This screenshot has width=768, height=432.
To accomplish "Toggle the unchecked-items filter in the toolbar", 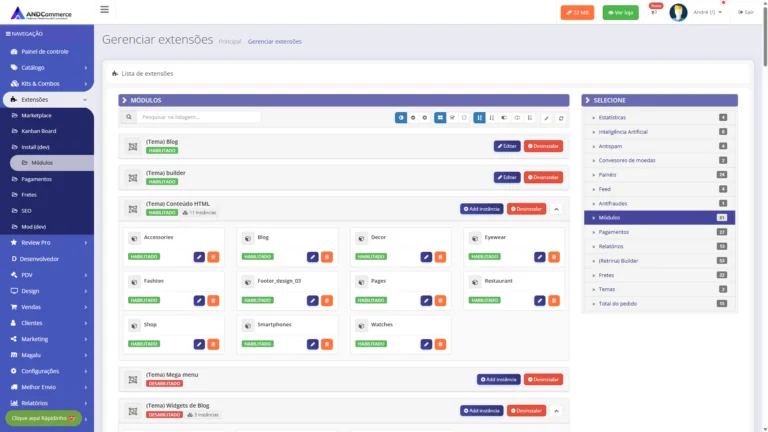I will [x=464, y=118].
